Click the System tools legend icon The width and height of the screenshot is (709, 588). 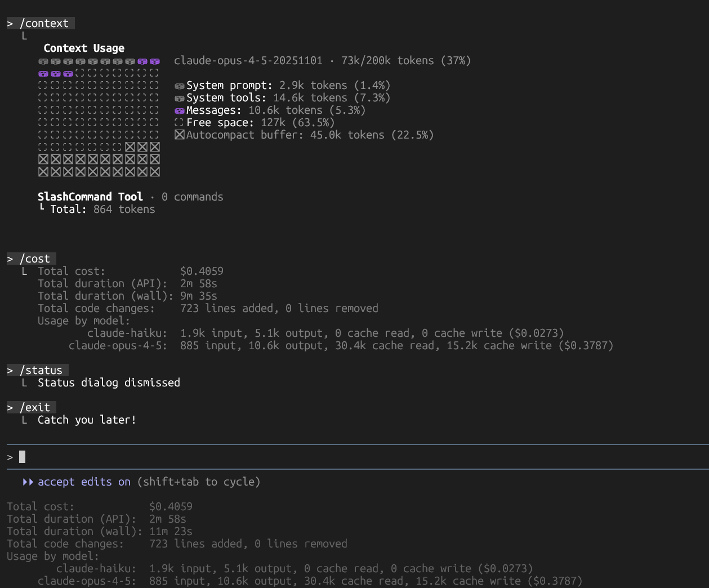click(179, 99)
